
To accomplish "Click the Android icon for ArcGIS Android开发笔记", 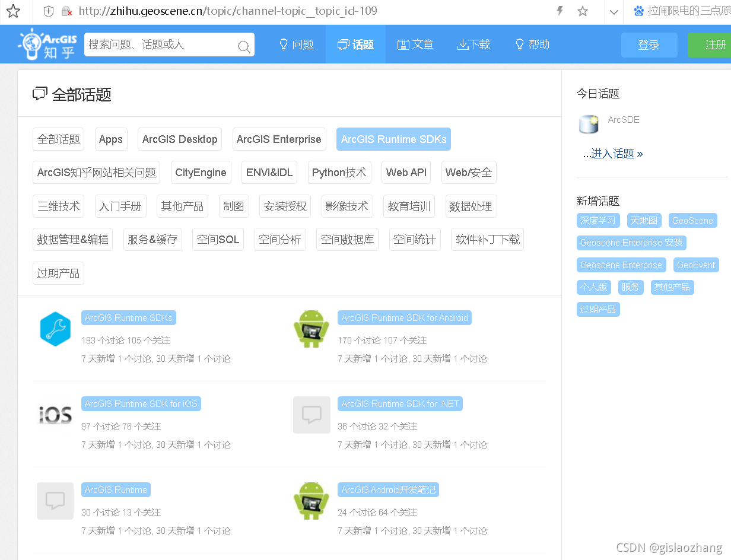I will coord(312,501).
